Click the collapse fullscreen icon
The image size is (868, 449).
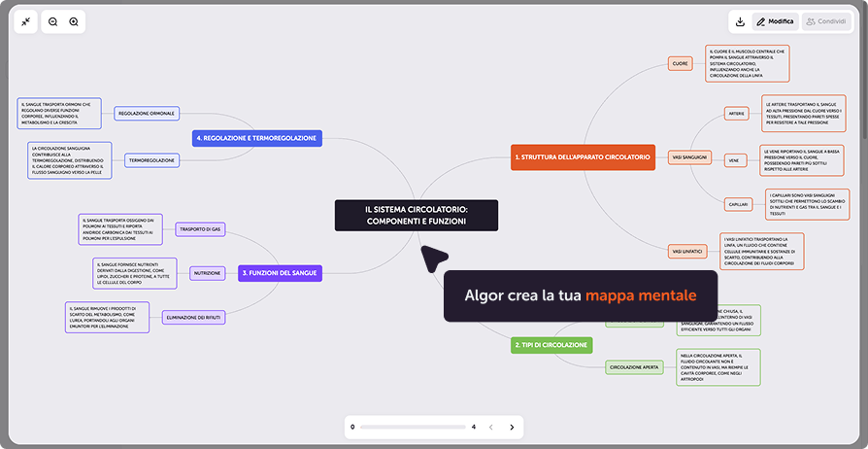tap(25, 21)
